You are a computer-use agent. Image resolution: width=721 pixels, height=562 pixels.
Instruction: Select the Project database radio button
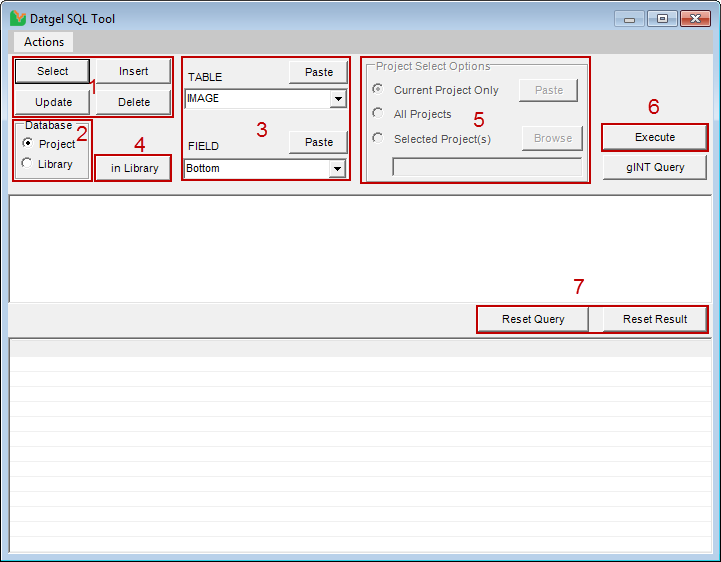point(27,143)
